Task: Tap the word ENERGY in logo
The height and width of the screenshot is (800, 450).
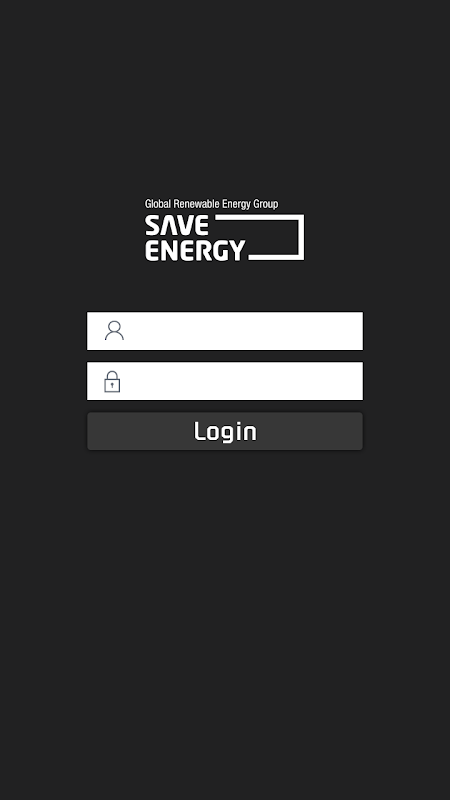Action: click(195, 251)
